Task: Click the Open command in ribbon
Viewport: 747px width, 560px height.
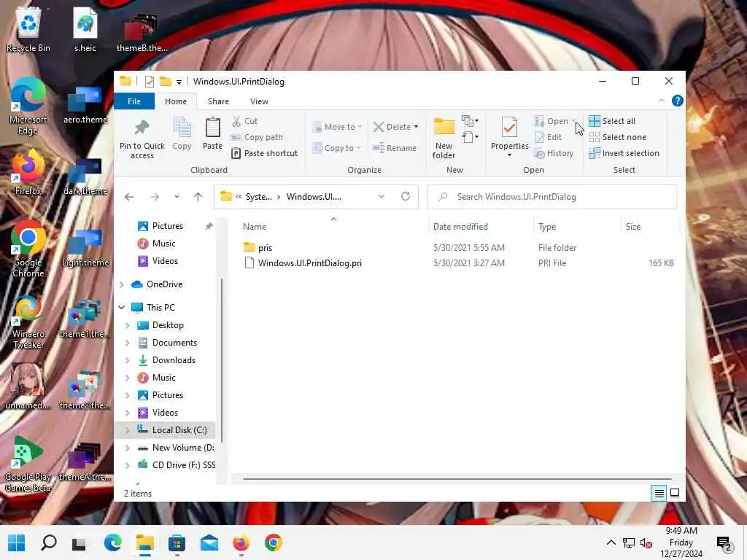Action: point(551,121)
